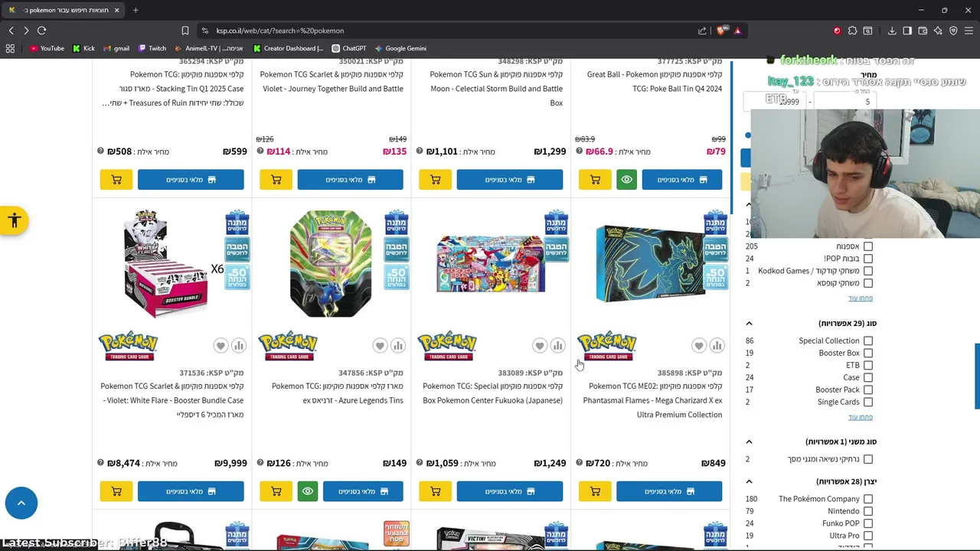Open the Brave VPN shield icon
The width and height of the screenshot is (980, 551).
[953, 31]
